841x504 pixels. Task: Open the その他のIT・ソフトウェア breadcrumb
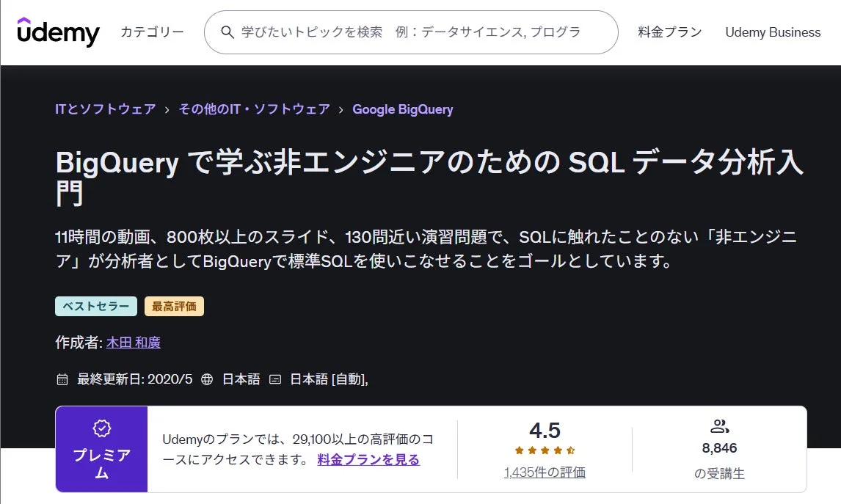(x=255, y=109)
